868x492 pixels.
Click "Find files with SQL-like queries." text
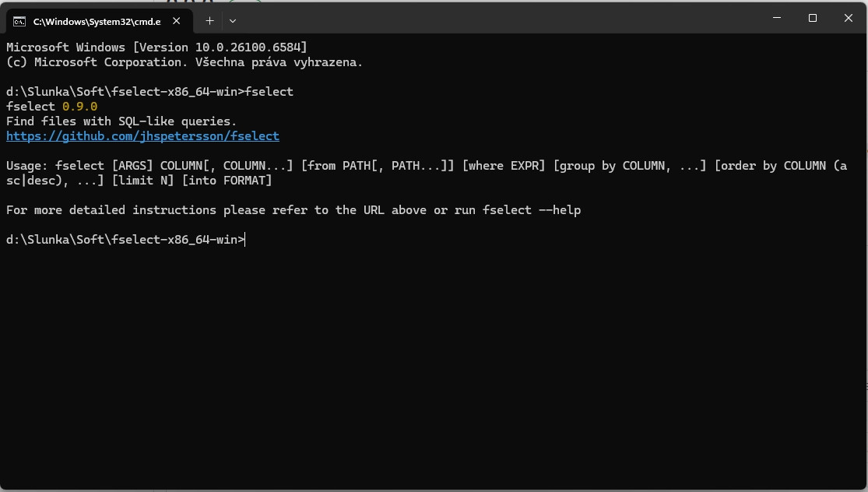pyautogui.click(x=121, y=121)
